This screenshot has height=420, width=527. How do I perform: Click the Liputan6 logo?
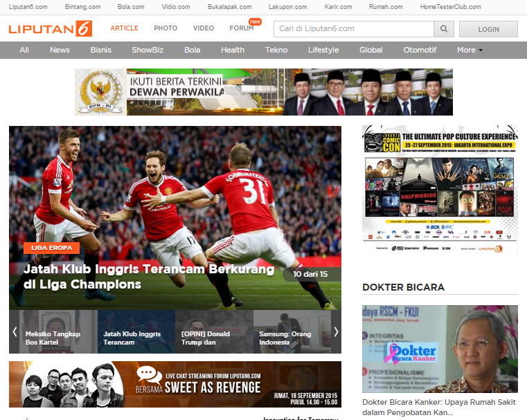click(51, 29)
